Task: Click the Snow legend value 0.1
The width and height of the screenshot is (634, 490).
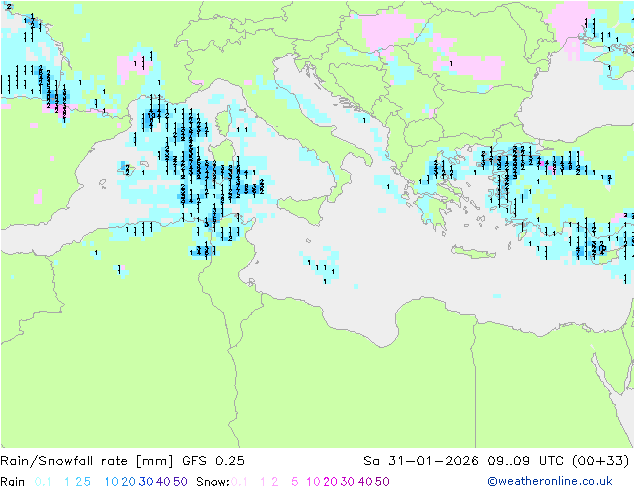Action: [x=239, y=482]
